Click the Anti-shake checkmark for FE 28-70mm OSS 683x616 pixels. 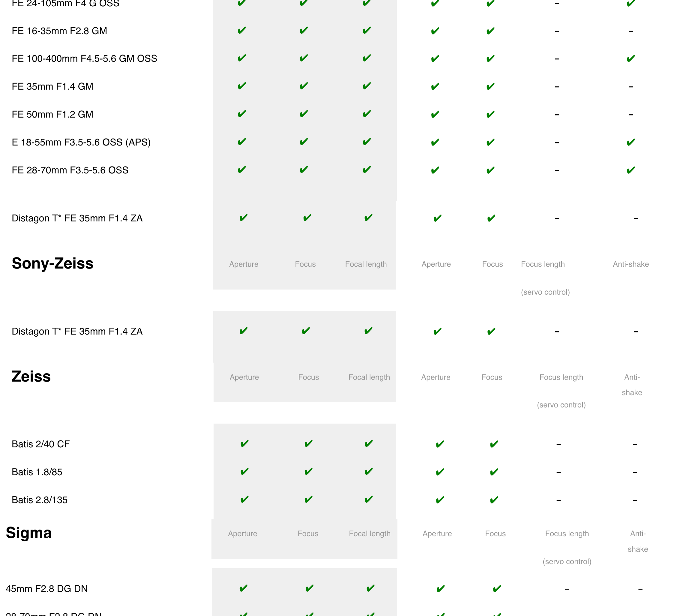pos(631,170)
